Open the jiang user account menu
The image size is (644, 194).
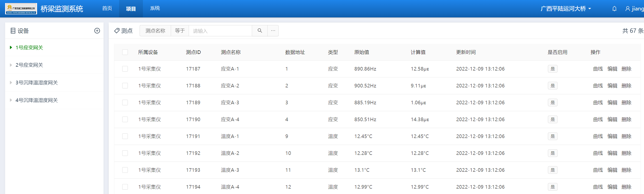tap(634, 9)
